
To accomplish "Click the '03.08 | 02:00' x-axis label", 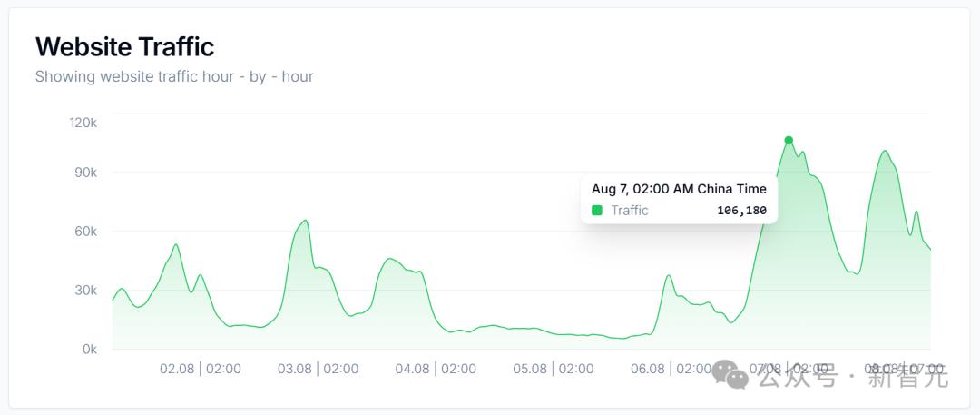I will pyautogui.click(x=318, y=369).
